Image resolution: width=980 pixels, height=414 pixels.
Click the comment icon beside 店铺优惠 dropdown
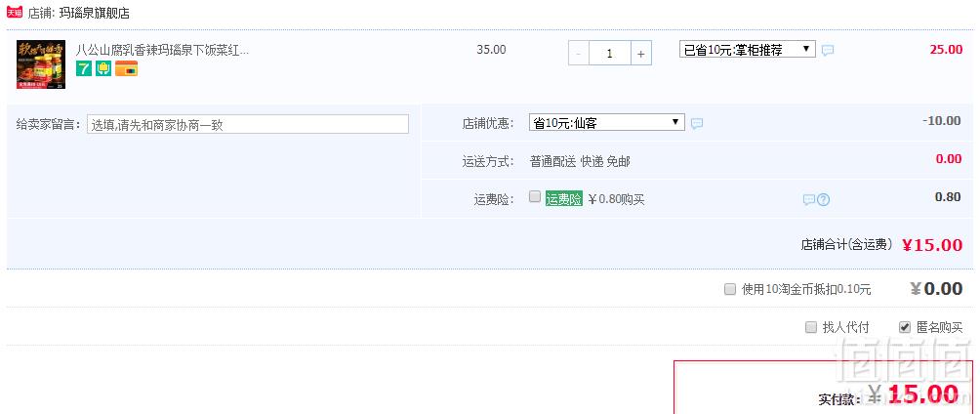pyautogui.click(x=697, y=123)
